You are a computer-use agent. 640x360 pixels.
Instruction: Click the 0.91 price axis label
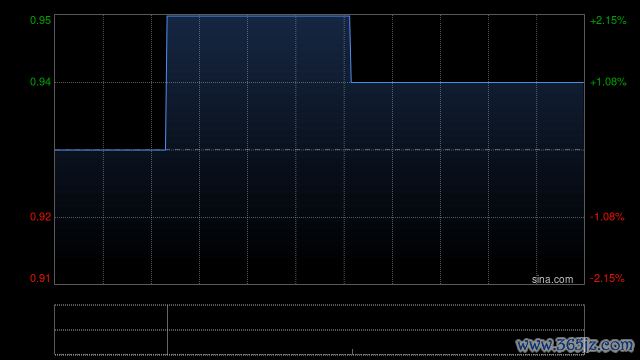click(x=40, y=278)
